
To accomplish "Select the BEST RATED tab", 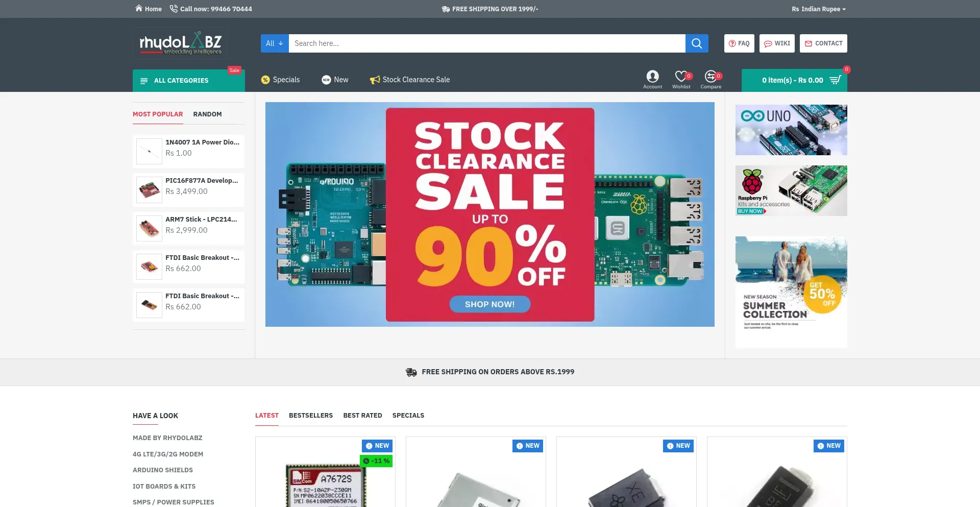I will pyautogui.click(x=362, y=415).
